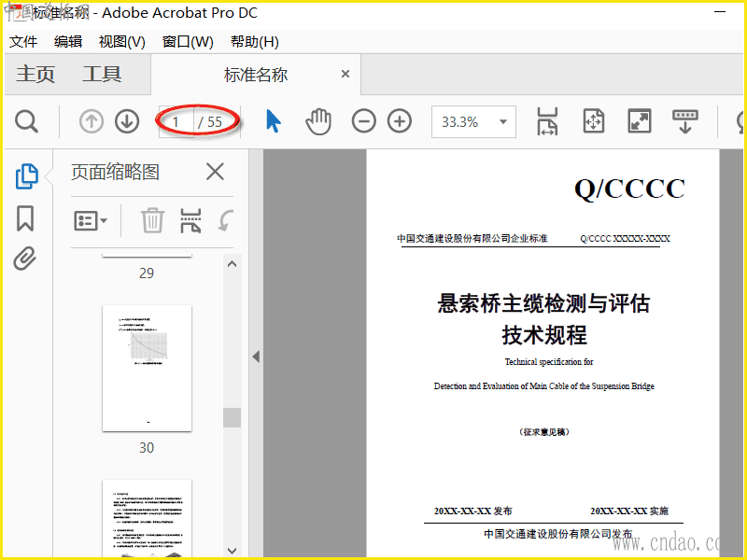Click the Find text magnifier icon
This screenshot has height=560, width=747.
(x=27, y=121)
